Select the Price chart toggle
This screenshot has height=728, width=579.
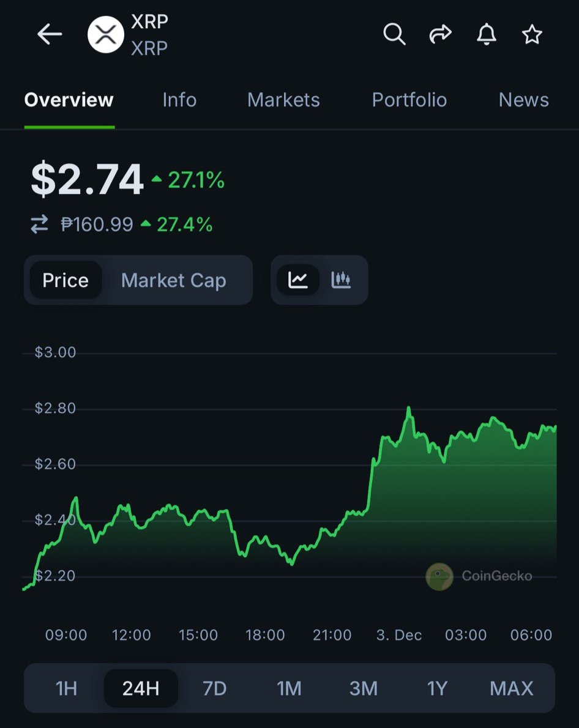65,280
